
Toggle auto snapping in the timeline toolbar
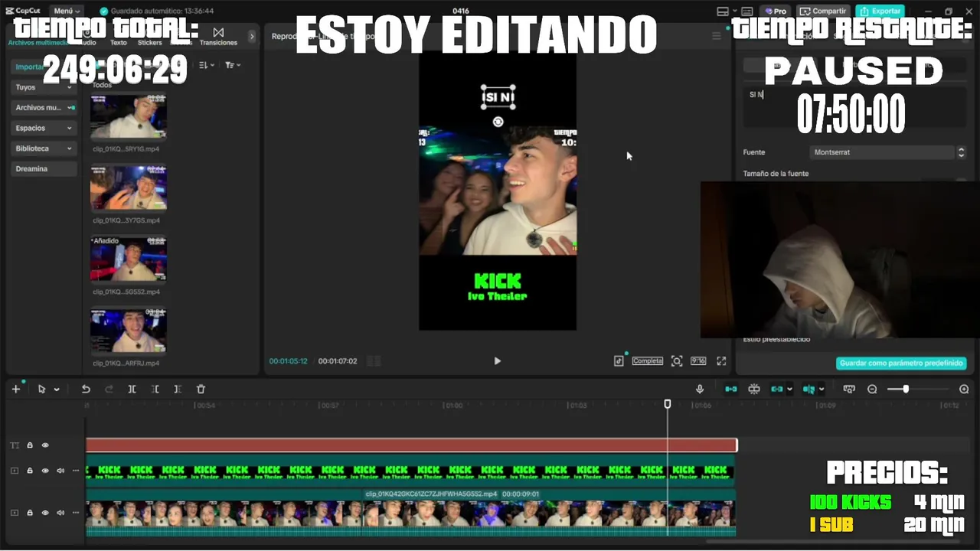click(754, 389)
